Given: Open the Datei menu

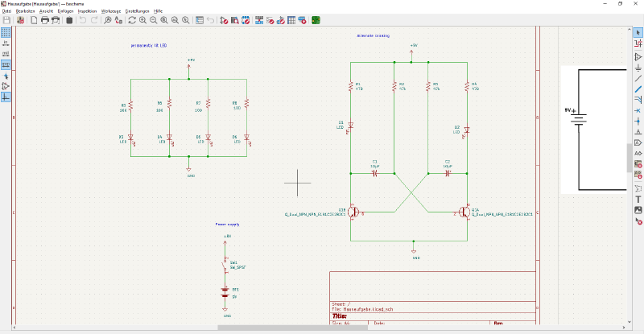Looking at the screenshot, I should [6, 11].
